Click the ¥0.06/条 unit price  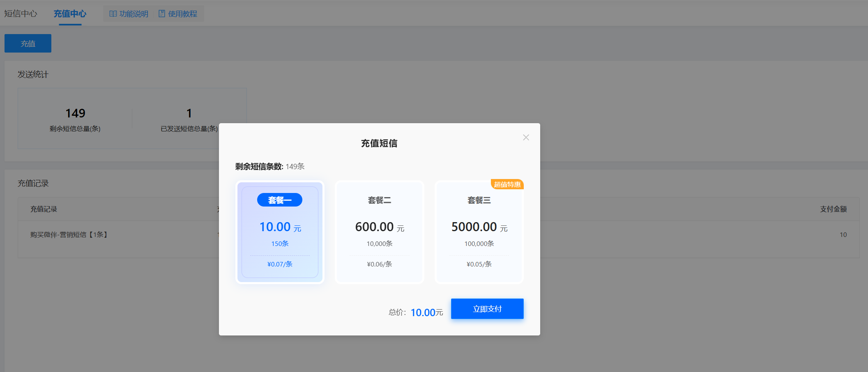[380, 264]
